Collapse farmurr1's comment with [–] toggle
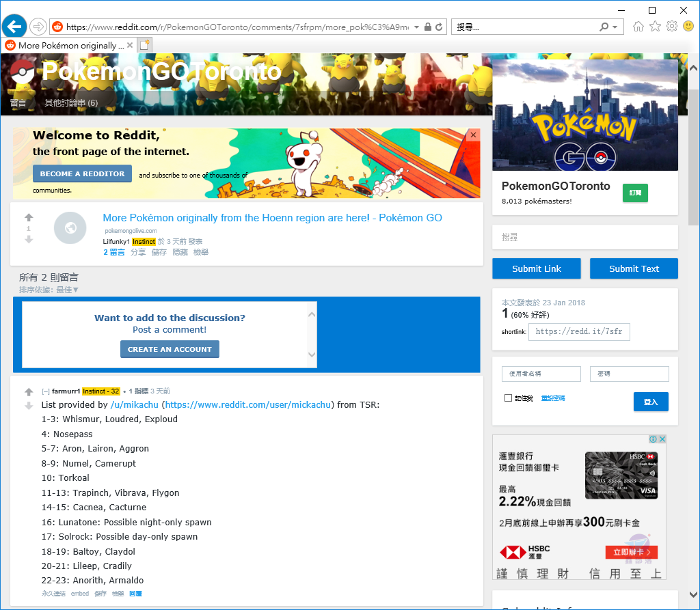Viewport: 700px width, 610px height. pos(46,391)
